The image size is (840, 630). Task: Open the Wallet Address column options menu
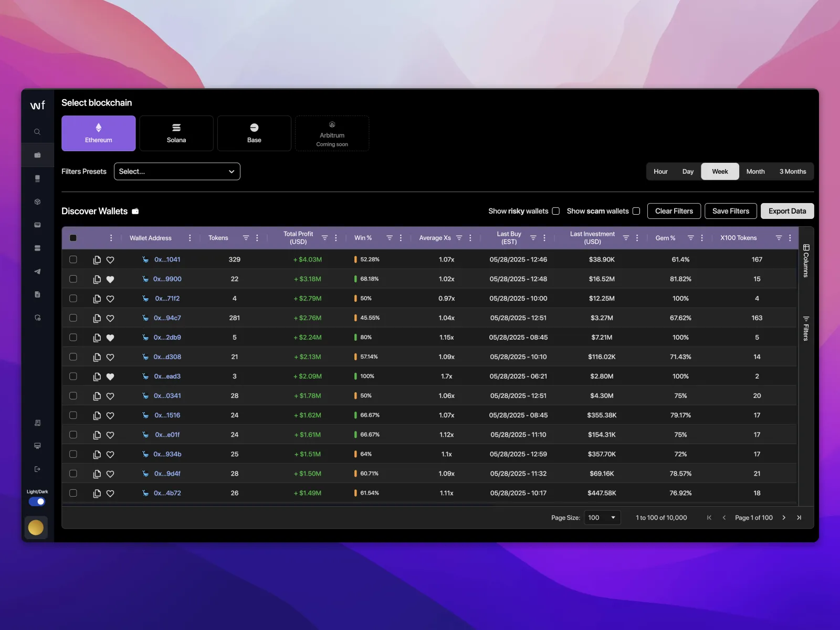[190, 238]
